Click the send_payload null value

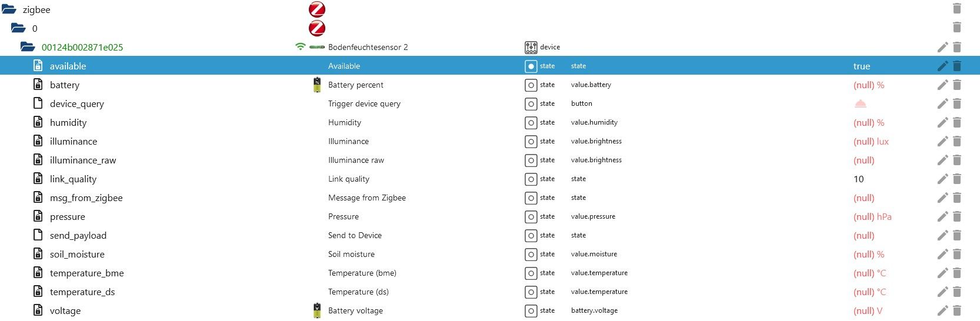864,235
